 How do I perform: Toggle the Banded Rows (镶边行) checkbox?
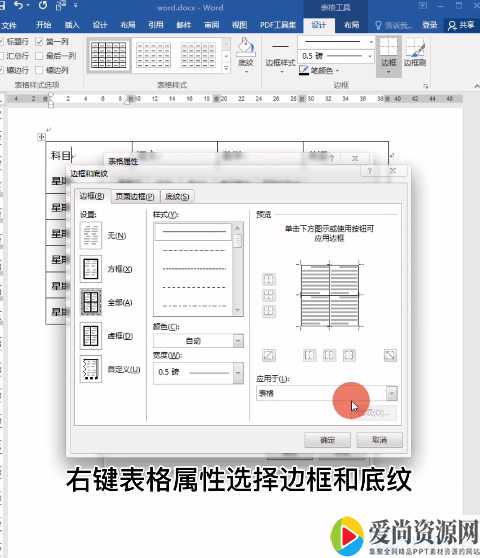click(1, 70)
